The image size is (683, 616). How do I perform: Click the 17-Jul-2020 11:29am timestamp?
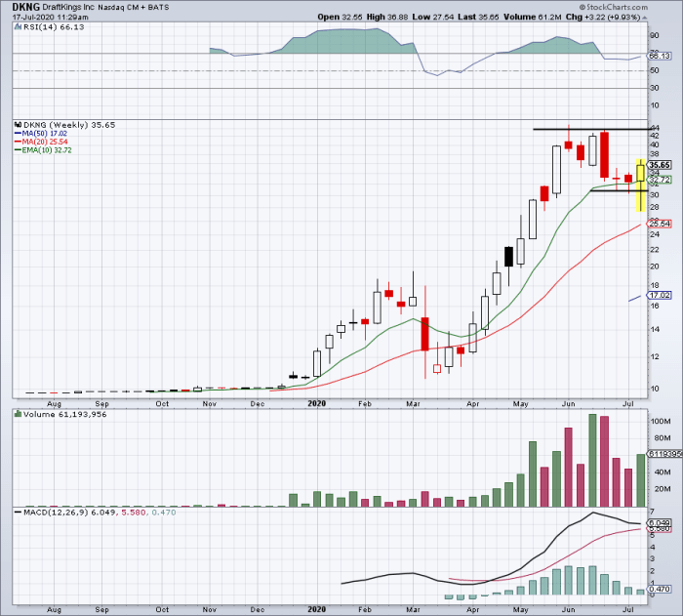[x=50, y=17]
